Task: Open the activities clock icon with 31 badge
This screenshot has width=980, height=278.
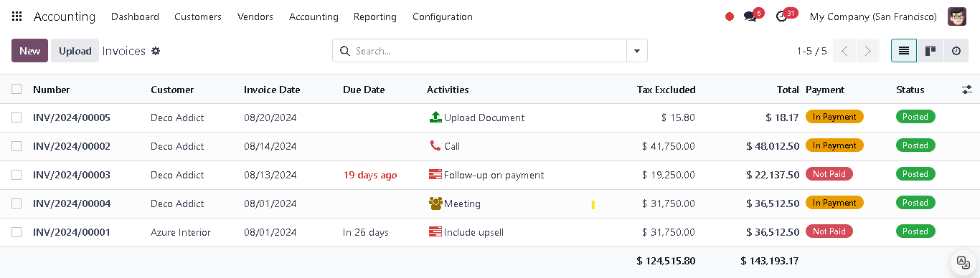Action: (782, 16)
